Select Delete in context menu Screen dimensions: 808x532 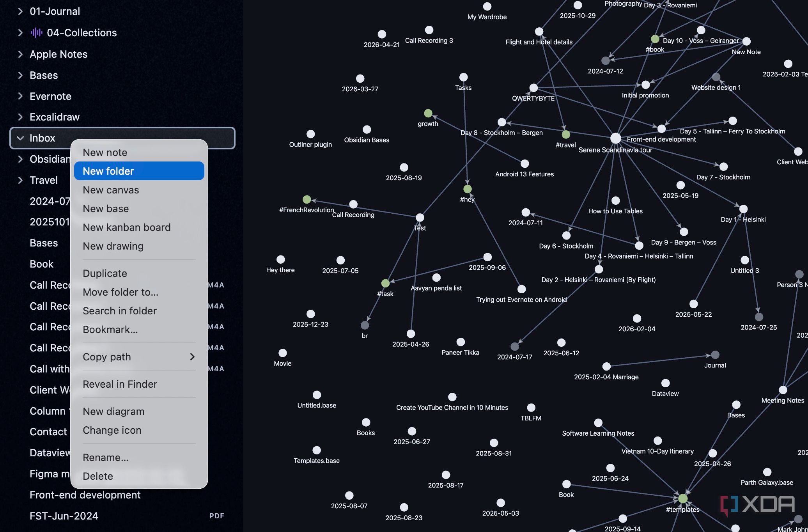139,476
